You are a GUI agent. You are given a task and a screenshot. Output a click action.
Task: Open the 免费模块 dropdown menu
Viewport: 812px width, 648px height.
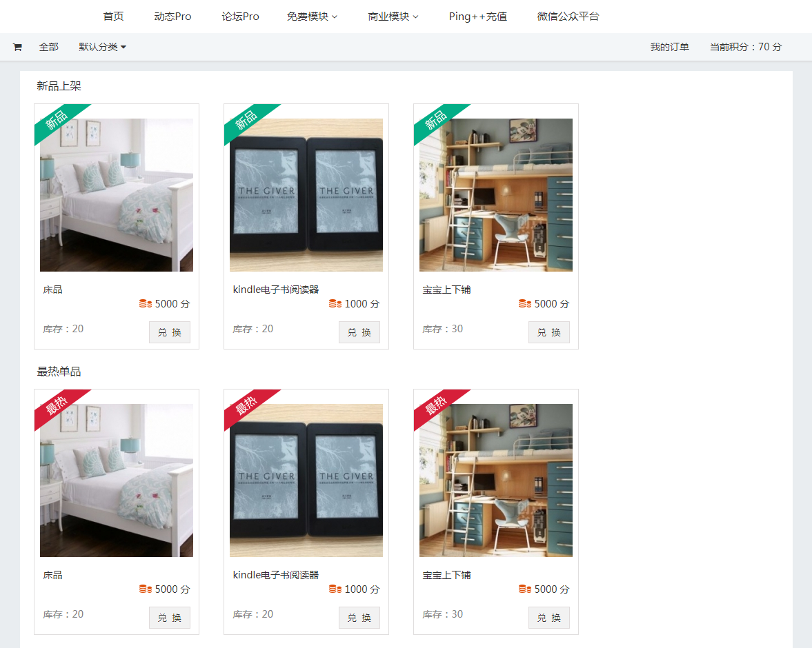[313, 17]
